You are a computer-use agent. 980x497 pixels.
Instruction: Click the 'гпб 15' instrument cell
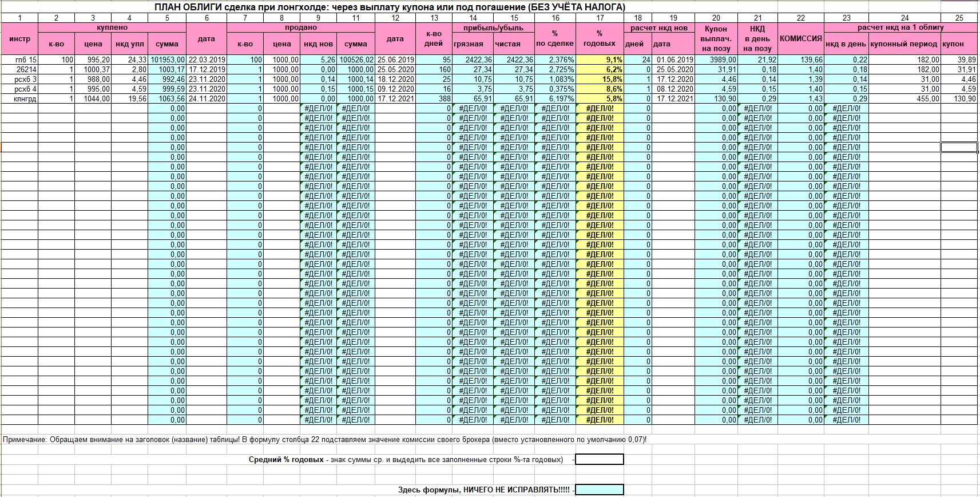click(20, 60)
